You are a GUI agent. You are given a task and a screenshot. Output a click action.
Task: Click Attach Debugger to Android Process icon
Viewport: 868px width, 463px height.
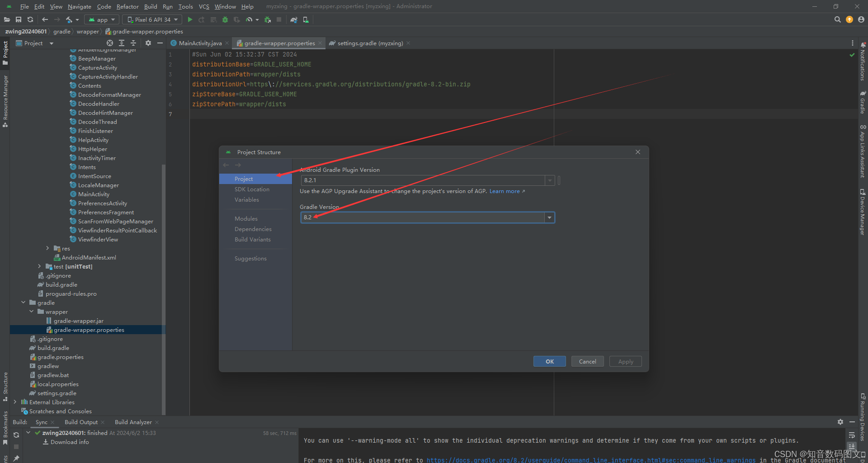268,19
